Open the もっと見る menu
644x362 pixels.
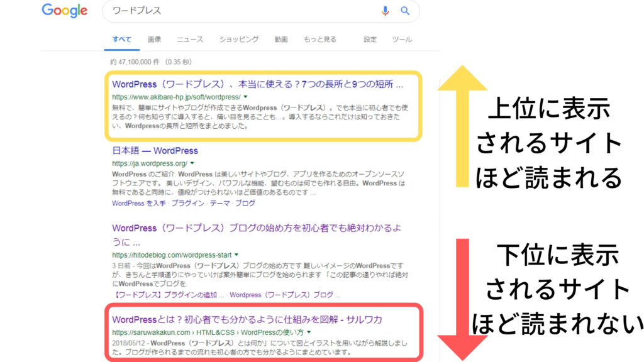pos(320,40)
